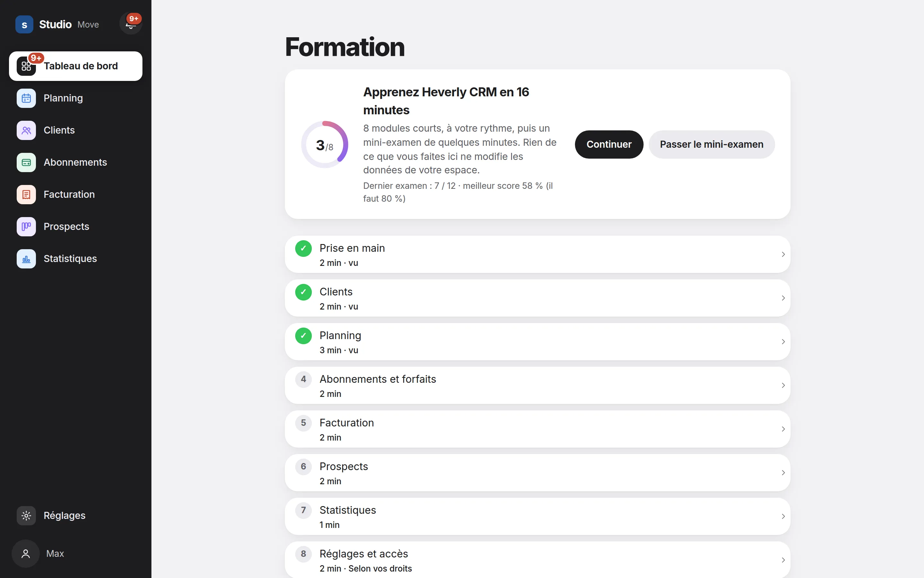This screenshot has width=924, height=578.
Task: Go to Planning in sidebar
Action: coord(76,98)
